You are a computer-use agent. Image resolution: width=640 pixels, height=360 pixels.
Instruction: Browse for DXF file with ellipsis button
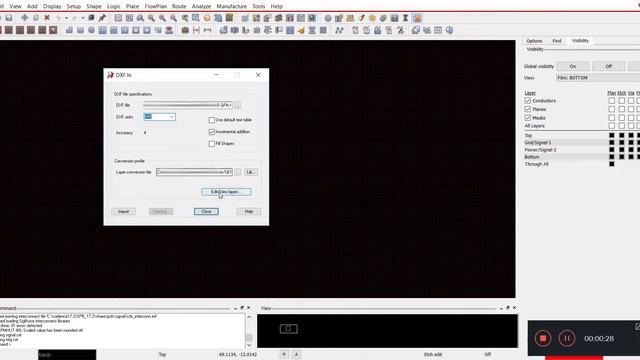pyautogui.click(x=238, y=105)
